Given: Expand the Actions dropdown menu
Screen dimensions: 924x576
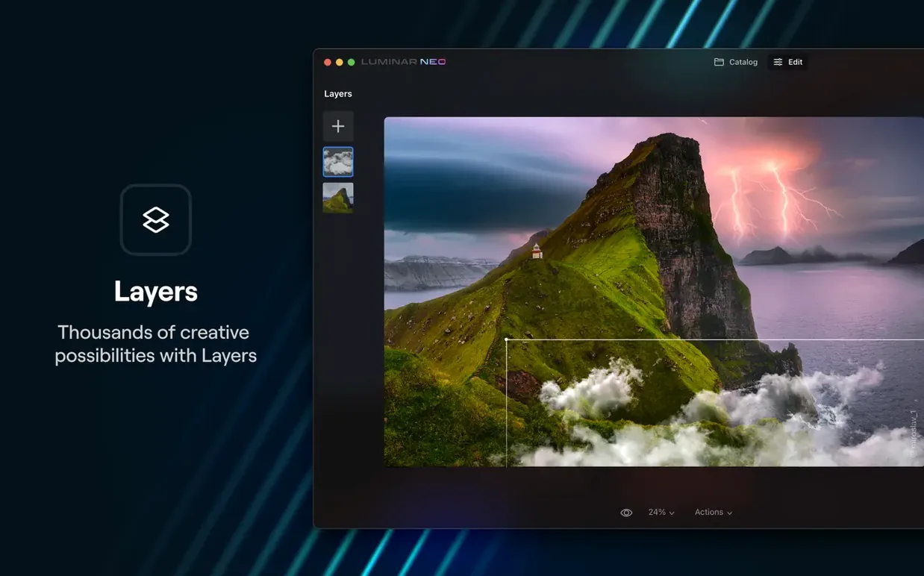Looking at the screenshot, I should pyautogui.click(x=714, y=513).
